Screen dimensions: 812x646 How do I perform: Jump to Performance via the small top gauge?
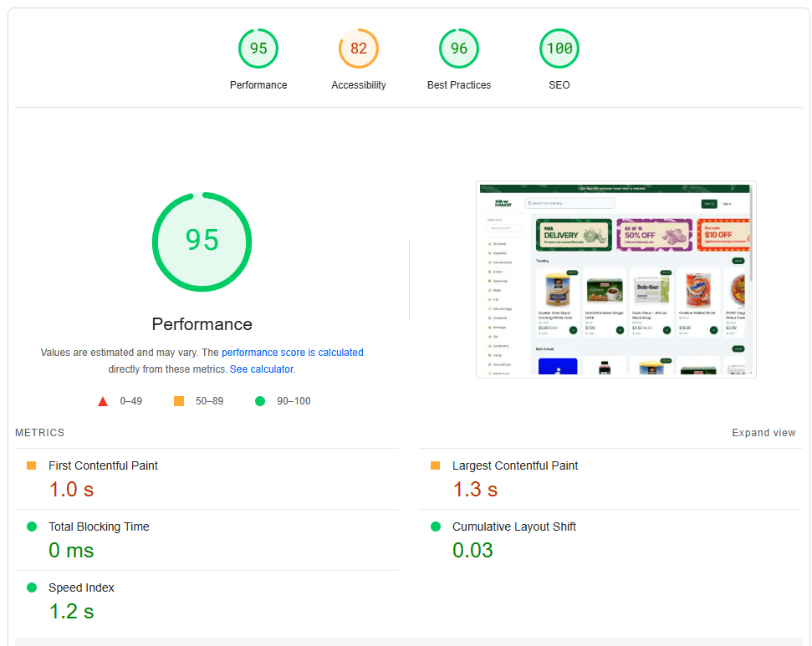point(258,48)
